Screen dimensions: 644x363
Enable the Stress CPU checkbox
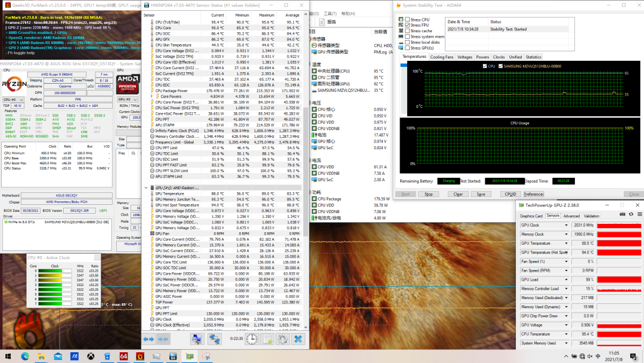407,20
